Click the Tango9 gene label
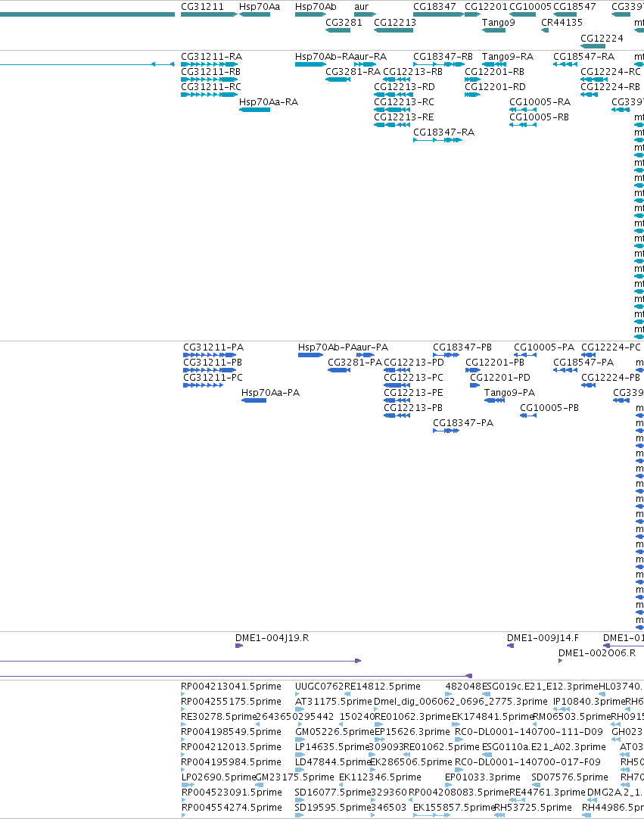Image resolution: width=644 pixels, height=819 pixels. 498,23
